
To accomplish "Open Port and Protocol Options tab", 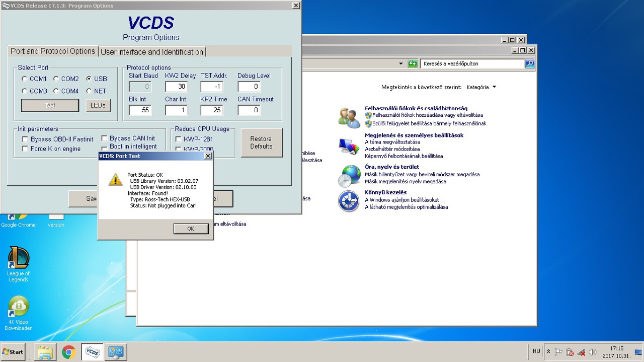I will (53, 51).
